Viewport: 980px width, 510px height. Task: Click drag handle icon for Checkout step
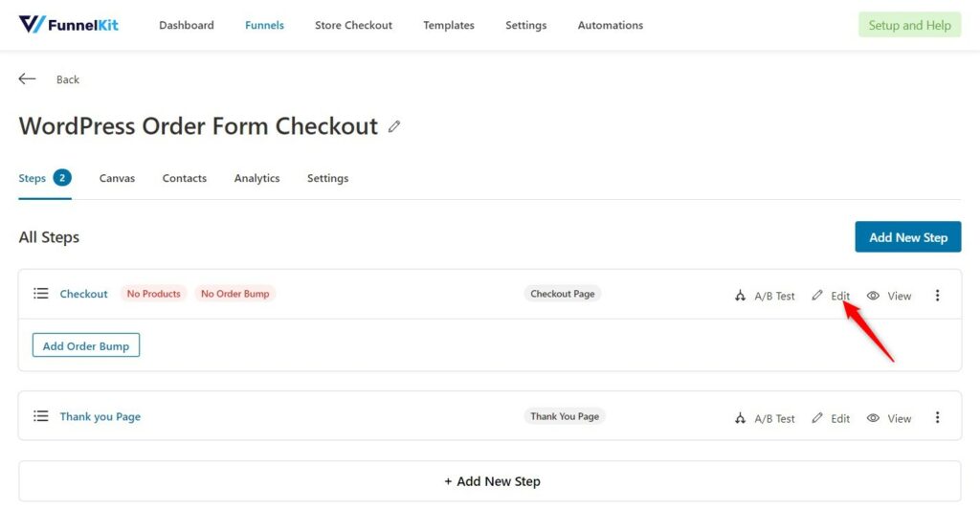(40, 293)
